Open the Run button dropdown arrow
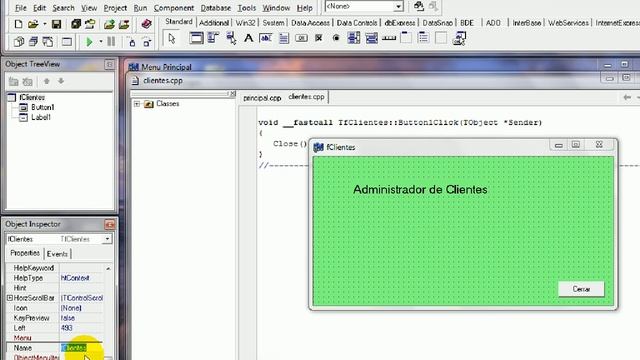The width and height of the screenshot is (640, 360). (x=100, y=42)
